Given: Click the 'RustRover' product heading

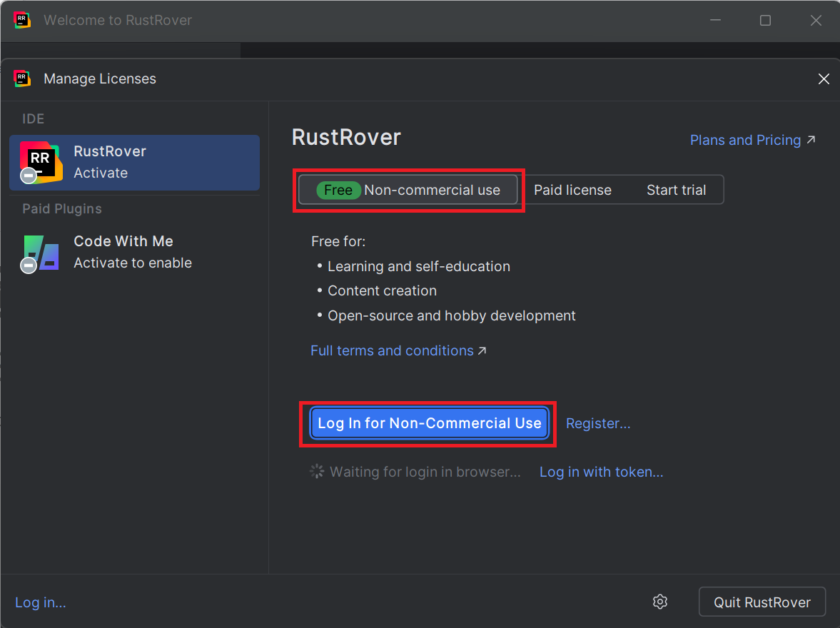Looking at the screenshot, I should coord(346,137).
